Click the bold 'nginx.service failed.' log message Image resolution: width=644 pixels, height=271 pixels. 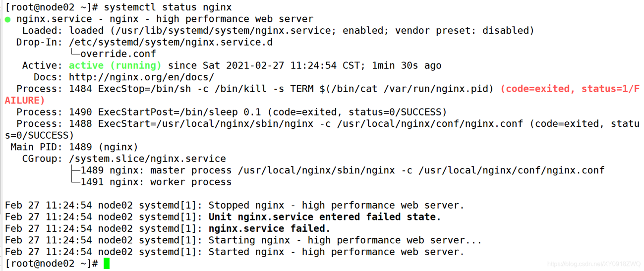(269, 228)
